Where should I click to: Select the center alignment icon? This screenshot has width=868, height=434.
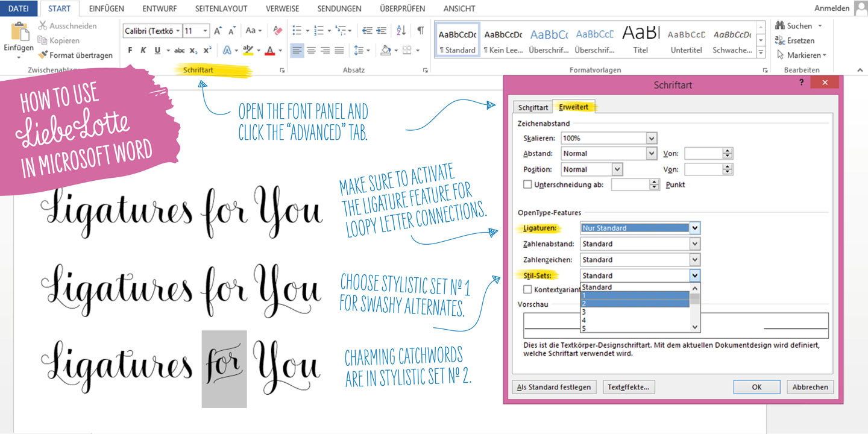click(311, 51)
